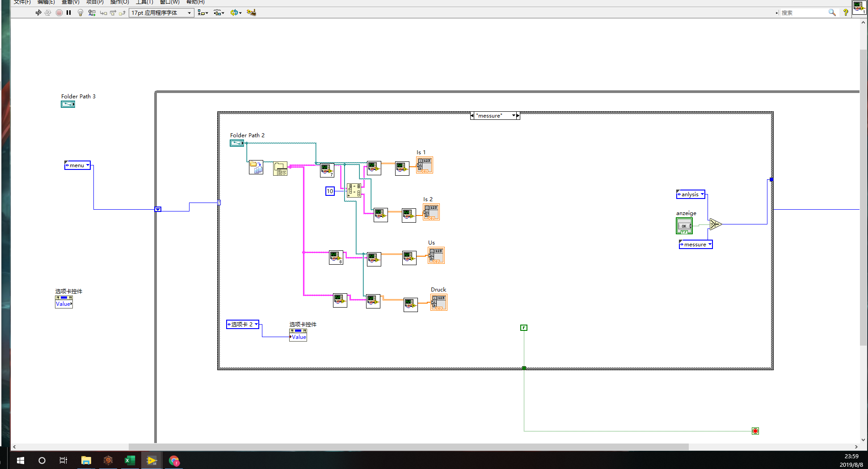
Task: Click the Run arrow in the toolbar
Action: click(38, 13)
